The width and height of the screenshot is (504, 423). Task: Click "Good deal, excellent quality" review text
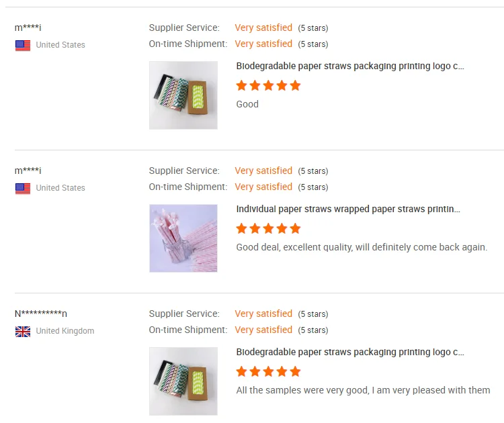362,247
